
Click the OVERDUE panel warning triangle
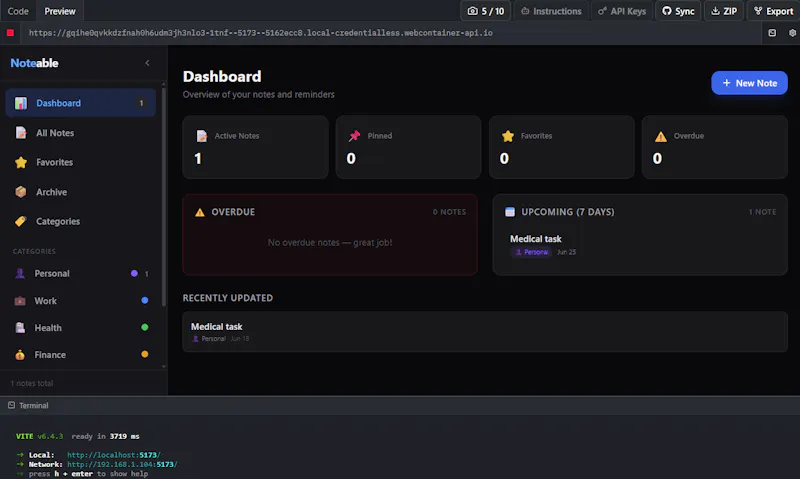(x=199, y=212)
